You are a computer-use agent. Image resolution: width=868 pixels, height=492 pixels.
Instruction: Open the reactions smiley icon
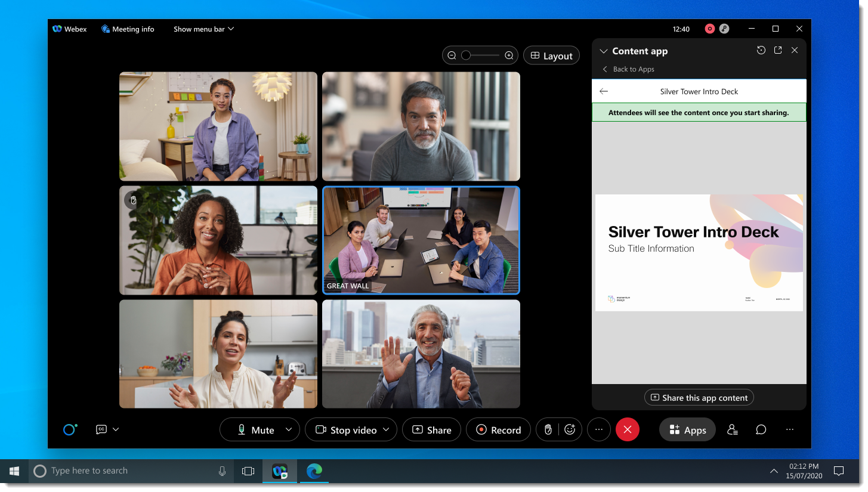click(x=570, y=429)
